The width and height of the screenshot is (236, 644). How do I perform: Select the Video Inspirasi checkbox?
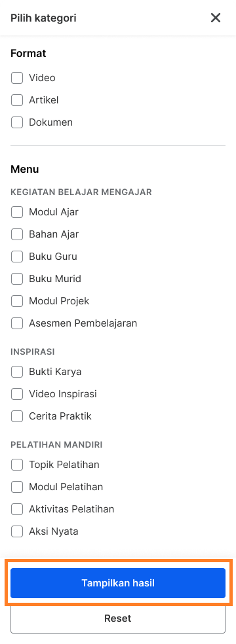pyautogui.click(x=17, y=394)
